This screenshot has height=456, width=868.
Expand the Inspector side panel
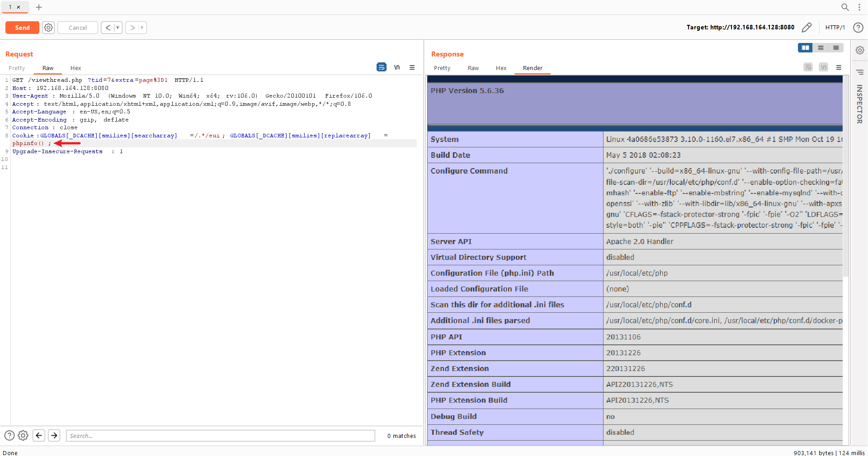tap(859, 104)
